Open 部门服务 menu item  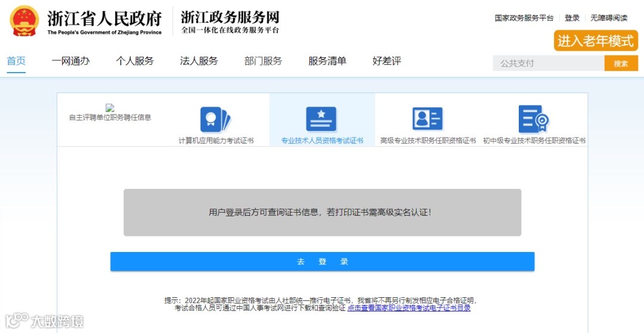pyautogui.click(x=264, y=61)
